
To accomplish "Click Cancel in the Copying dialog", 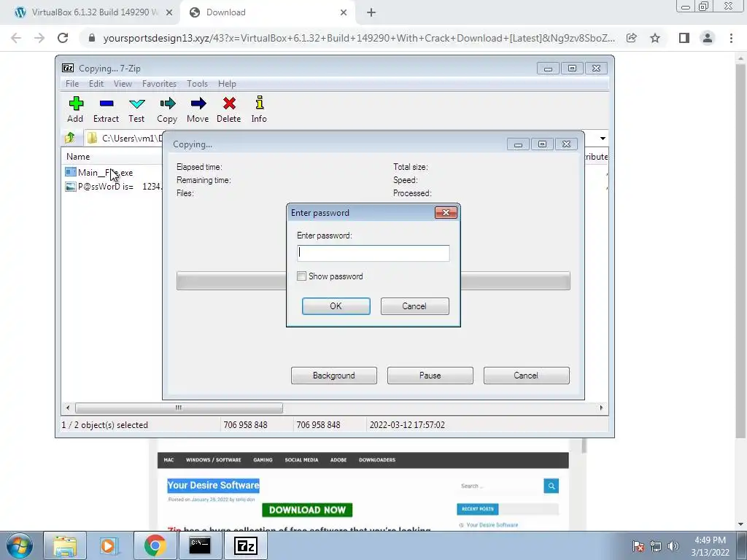I will point(527,376).
